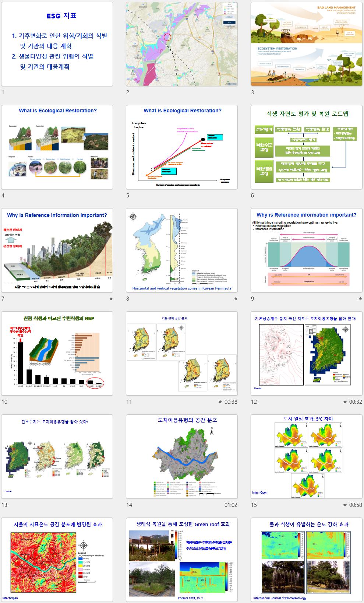Viewport: 364px width, 603px height.
Task: Click slide number 14 label
Action: (x=129, y=505)
